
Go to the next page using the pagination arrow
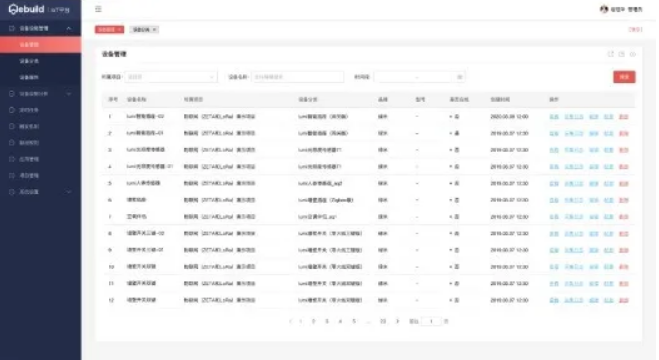coord(397,321)
